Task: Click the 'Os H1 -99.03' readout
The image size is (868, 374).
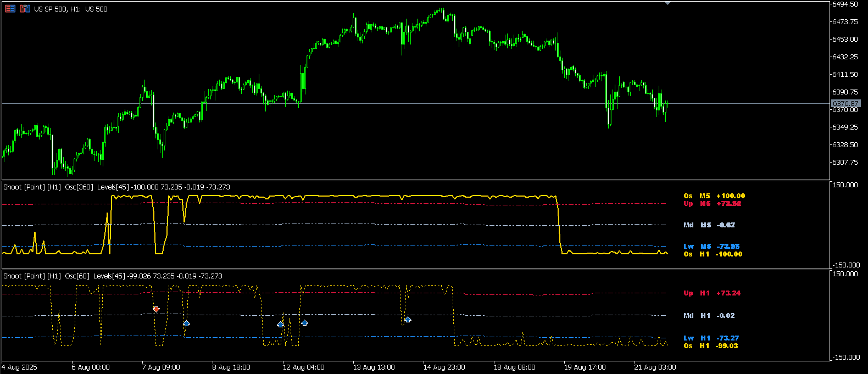Action: pos(711,346)
